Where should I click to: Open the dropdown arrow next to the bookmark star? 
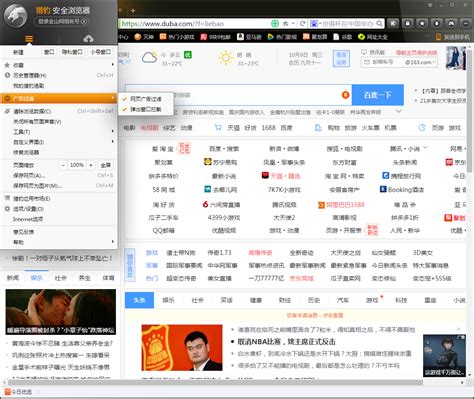tap(293, 24)
